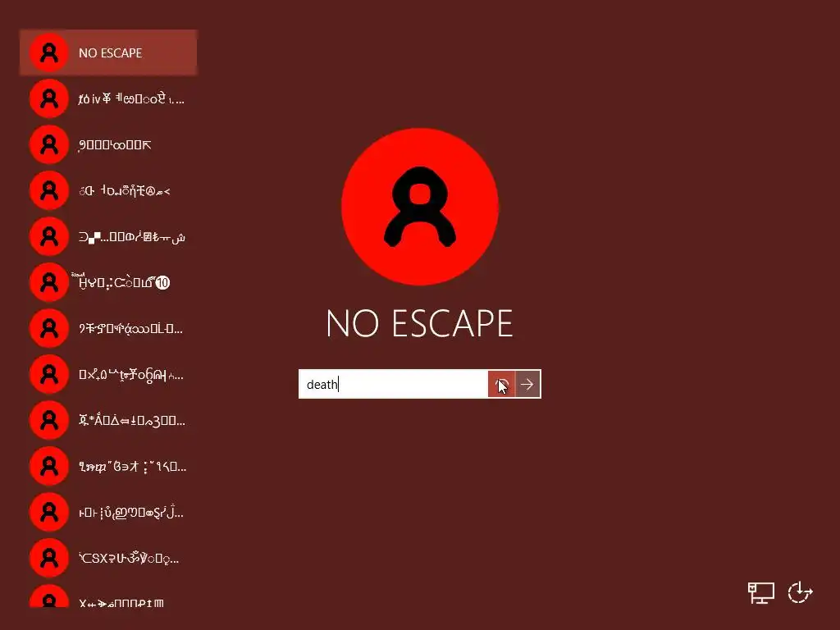Select the partially hidden user starting with X

[x=108, y=599]
